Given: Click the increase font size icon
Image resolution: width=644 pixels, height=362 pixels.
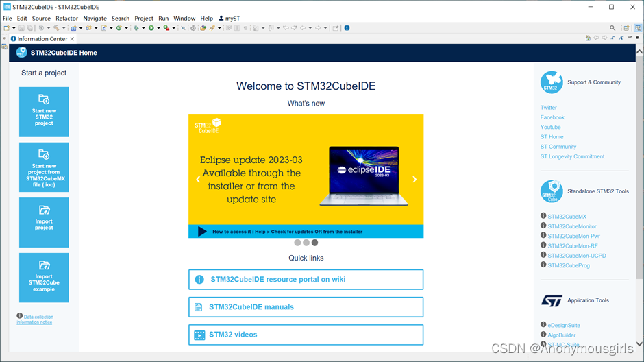Looking at the screenshot, I should (x=621, y=38).
